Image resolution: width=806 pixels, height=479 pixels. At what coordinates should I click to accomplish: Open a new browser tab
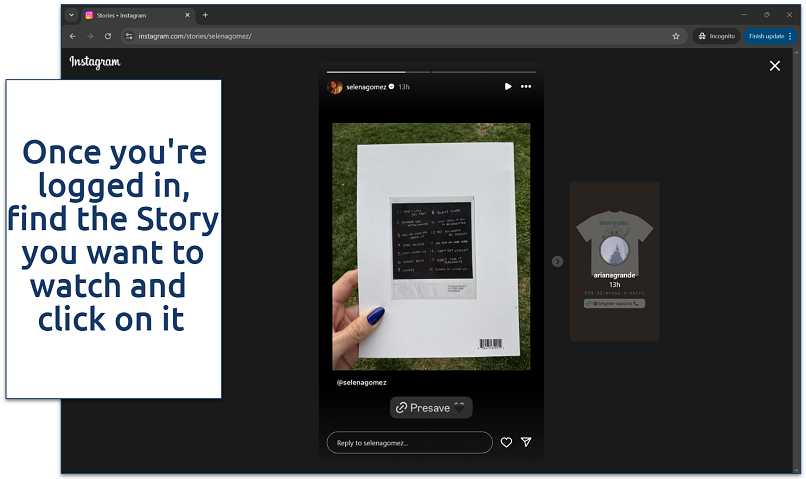coord(205,15)
